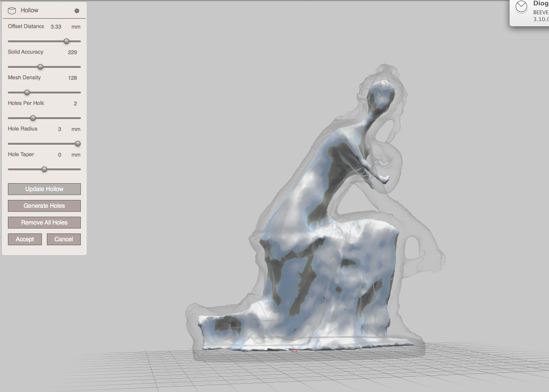The image size is (549, 392).
Task: Click the Mesh Density value 128
Action: [x=72, y=78]
